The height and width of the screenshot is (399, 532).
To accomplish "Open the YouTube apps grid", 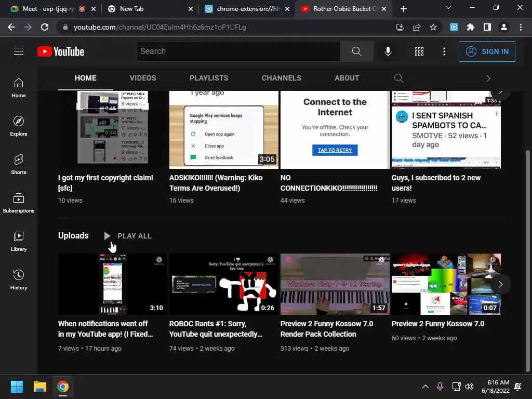I will tap(419, 51).
